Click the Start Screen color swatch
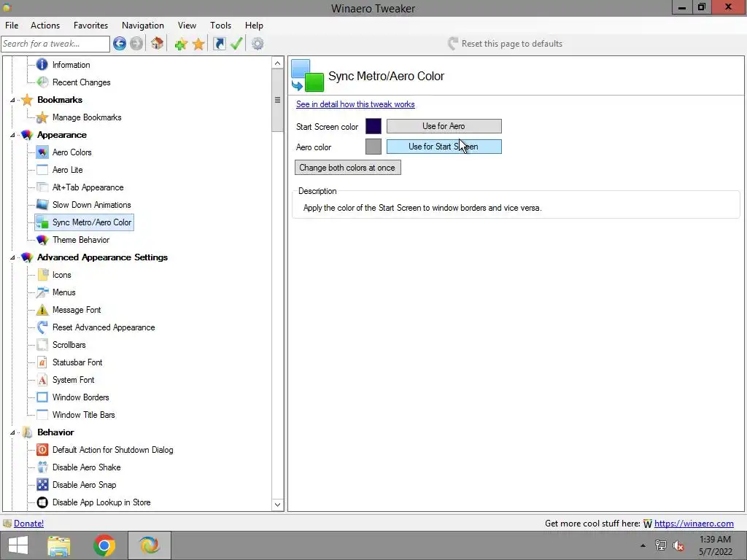Image resolution: width=747 pixels, height=560 pixels. [373, 126]
